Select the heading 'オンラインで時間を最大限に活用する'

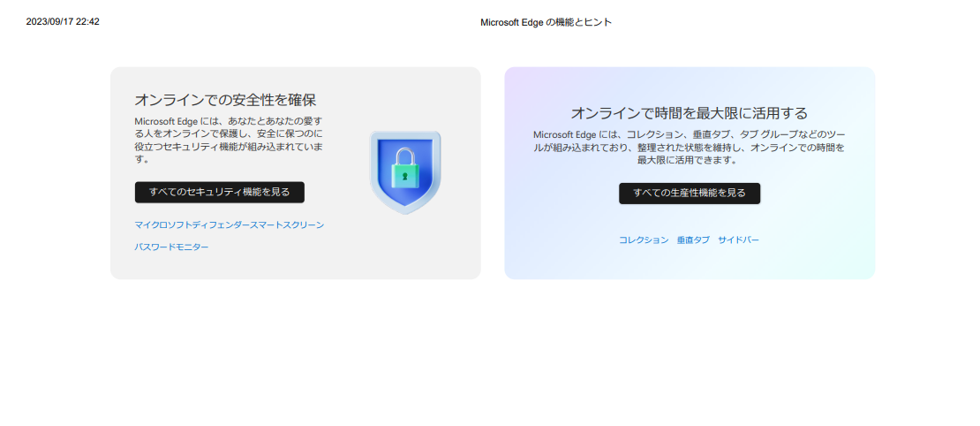(690, 113)
